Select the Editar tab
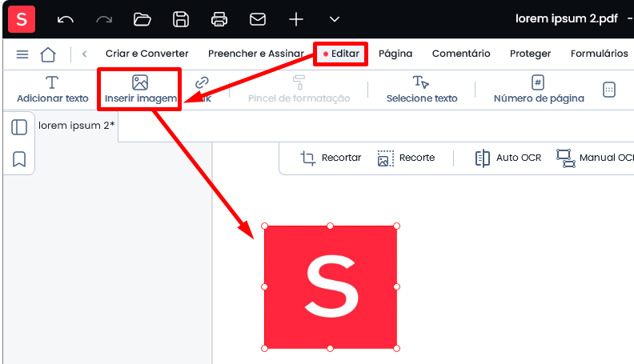634x364 pixels. pyautogui.click(x=341, y=54)
